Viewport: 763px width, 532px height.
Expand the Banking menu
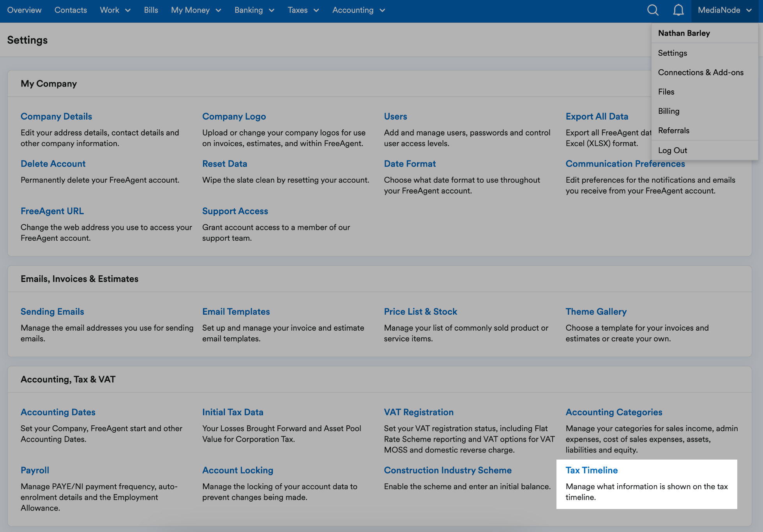pos(254,10)
